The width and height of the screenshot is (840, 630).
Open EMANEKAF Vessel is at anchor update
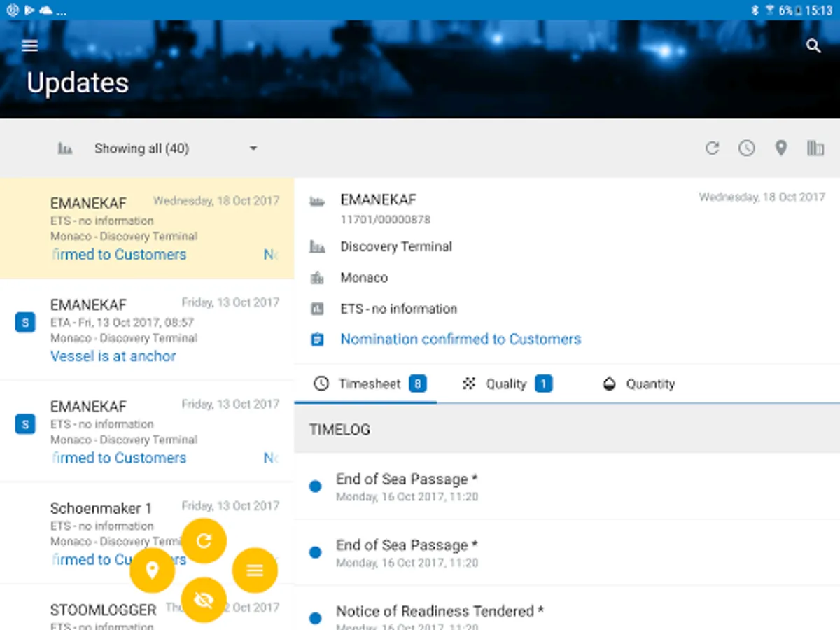point(147,330)
